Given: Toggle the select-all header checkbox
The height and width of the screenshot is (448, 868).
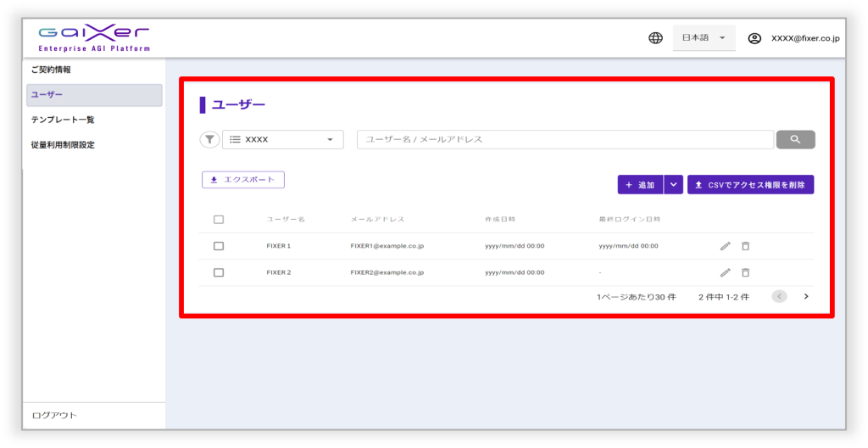Looking at the screenshot, I should (x=219, y=220).
